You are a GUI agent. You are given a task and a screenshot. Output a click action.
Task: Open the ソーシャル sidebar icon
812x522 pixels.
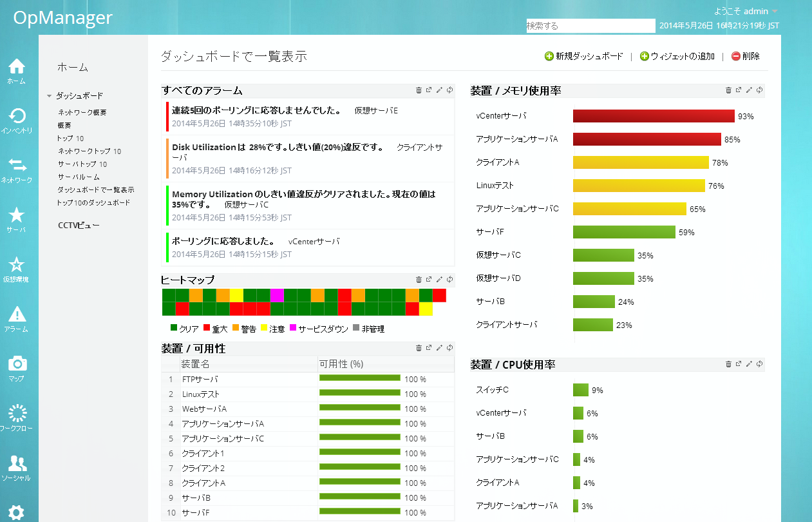pos(17,464)
